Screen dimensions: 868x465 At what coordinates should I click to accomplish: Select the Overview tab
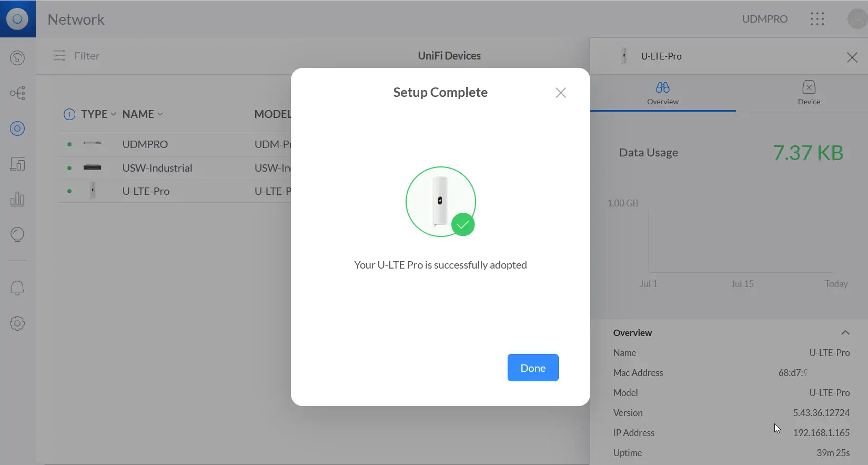click(662, 93)
